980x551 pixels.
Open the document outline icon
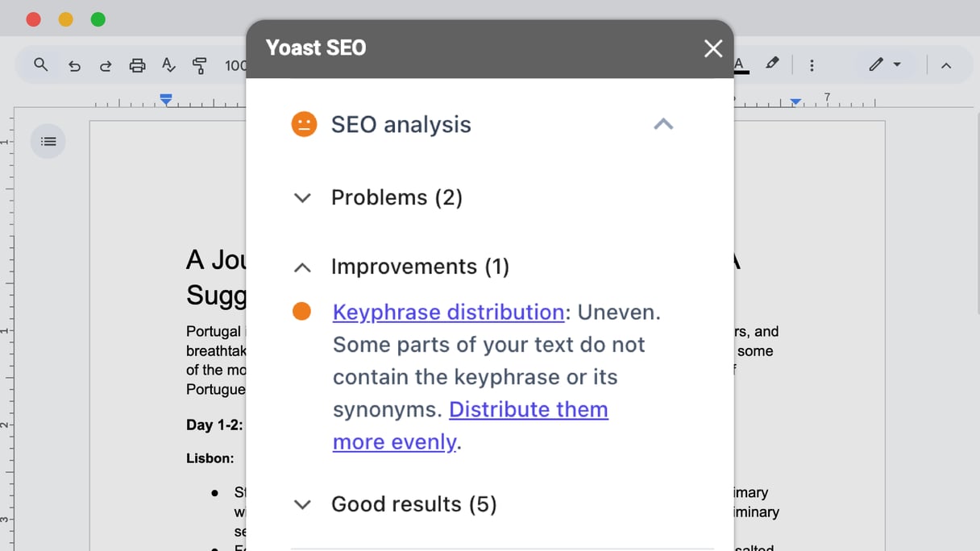point(48,142)
